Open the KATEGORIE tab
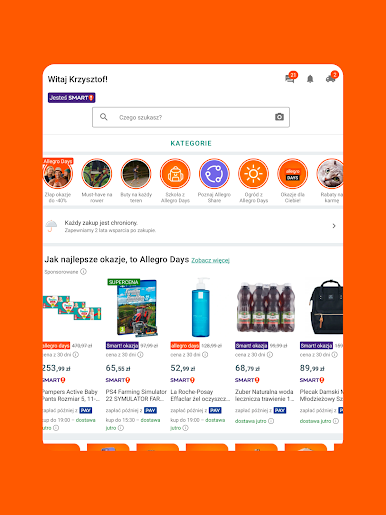The width and height of the screenshot is (386, 515). (191, 143)
